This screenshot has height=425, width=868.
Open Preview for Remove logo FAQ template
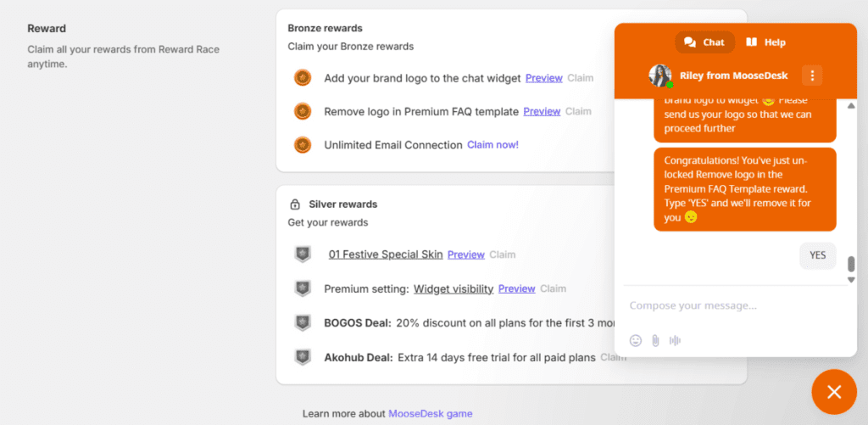pyautogui.click(x=542, y=111)
